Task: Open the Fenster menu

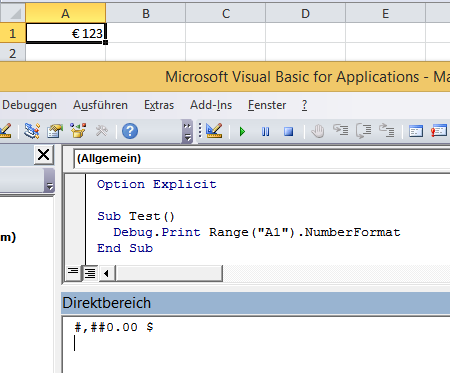Action: pyautogui.click(x=267, y=105)
